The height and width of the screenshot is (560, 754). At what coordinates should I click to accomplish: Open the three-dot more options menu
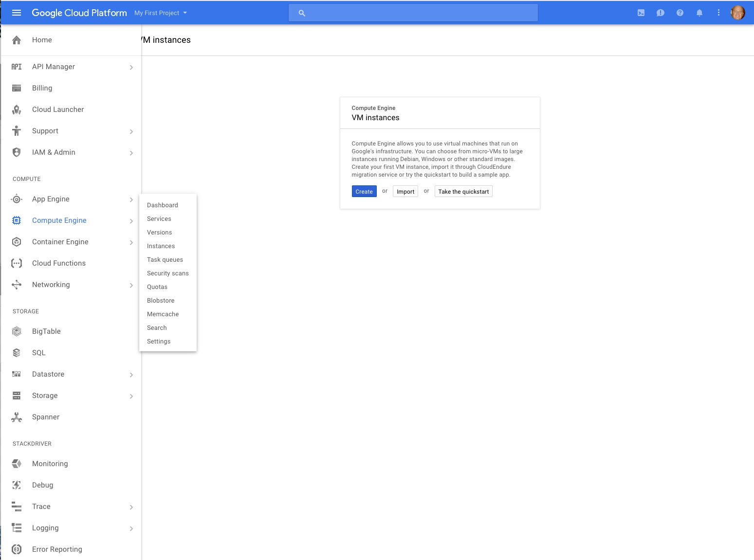[718, 13]
